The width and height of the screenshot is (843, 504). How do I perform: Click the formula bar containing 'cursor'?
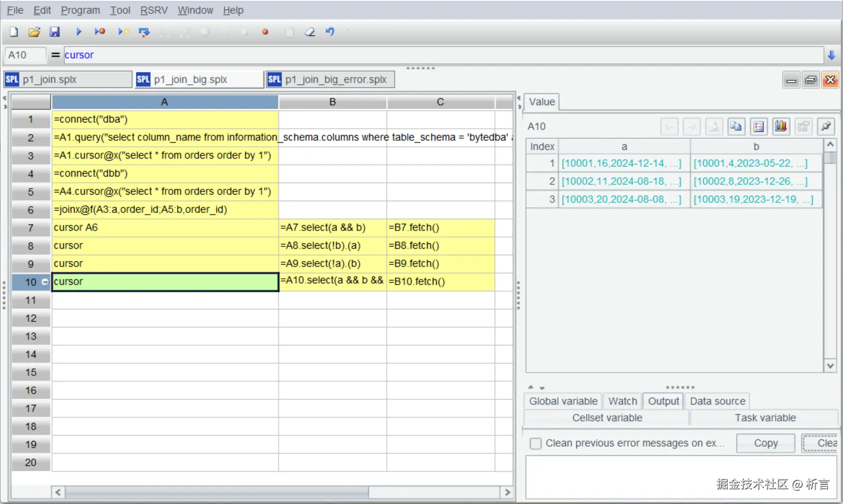[443, 55]
